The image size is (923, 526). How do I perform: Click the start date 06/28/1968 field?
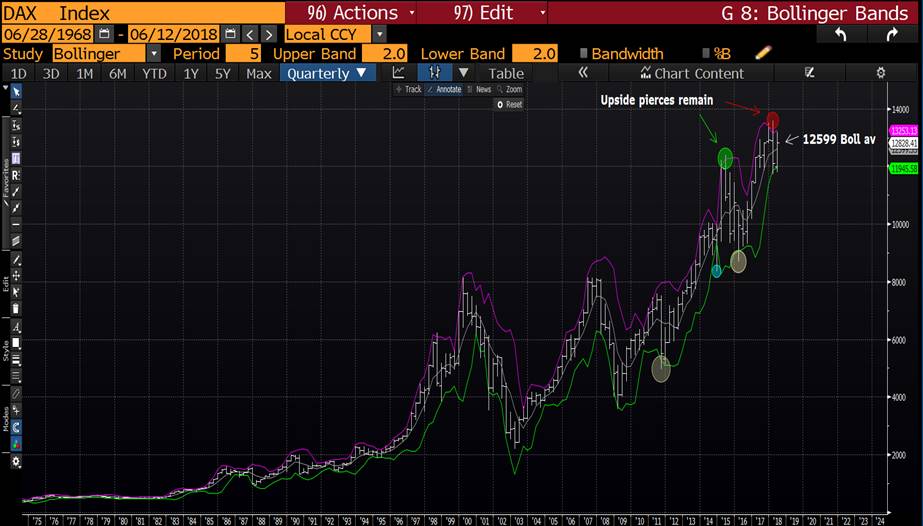(x=48, y=34)
